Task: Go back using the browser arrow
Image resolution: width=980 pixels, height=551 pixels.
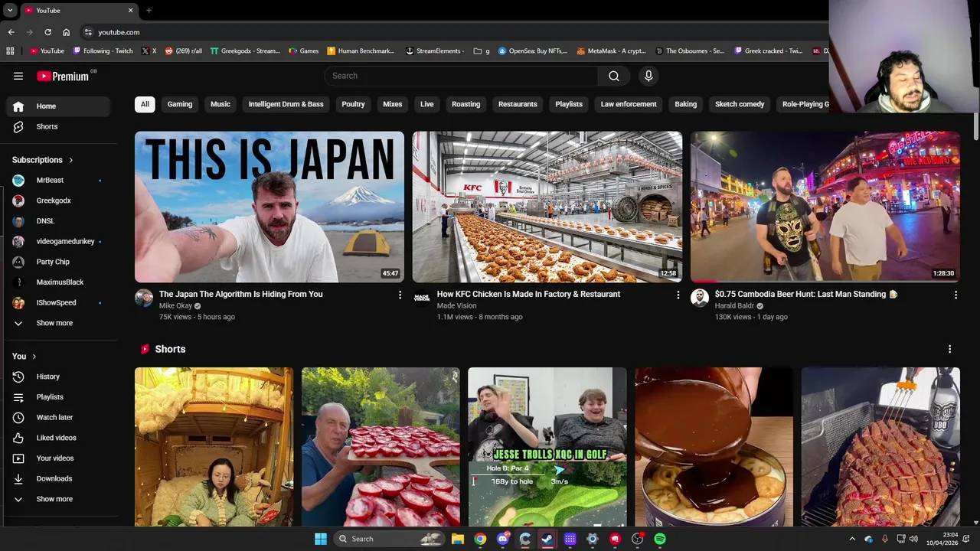Action: click(x=11, y=32)
